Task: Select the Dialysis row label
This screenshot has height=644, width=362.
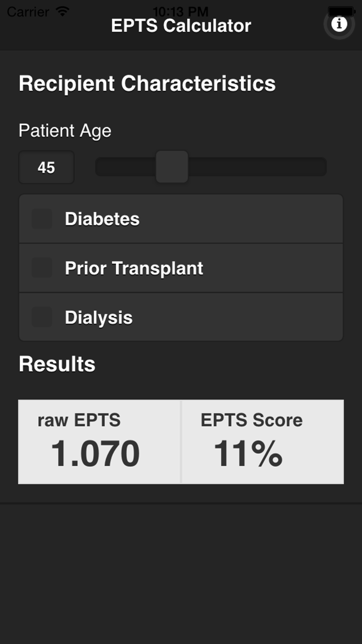Action: point(98,318)
